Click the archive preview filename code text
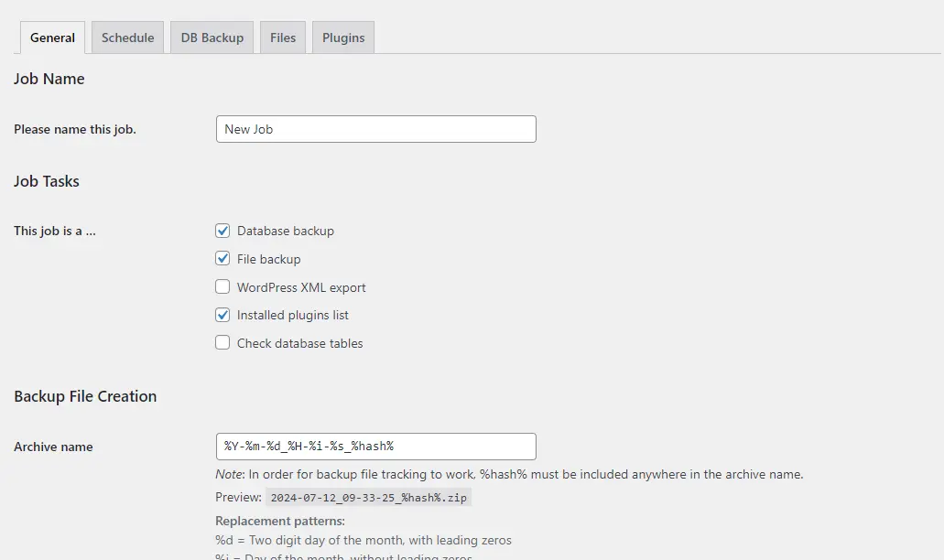 point(368,498)
